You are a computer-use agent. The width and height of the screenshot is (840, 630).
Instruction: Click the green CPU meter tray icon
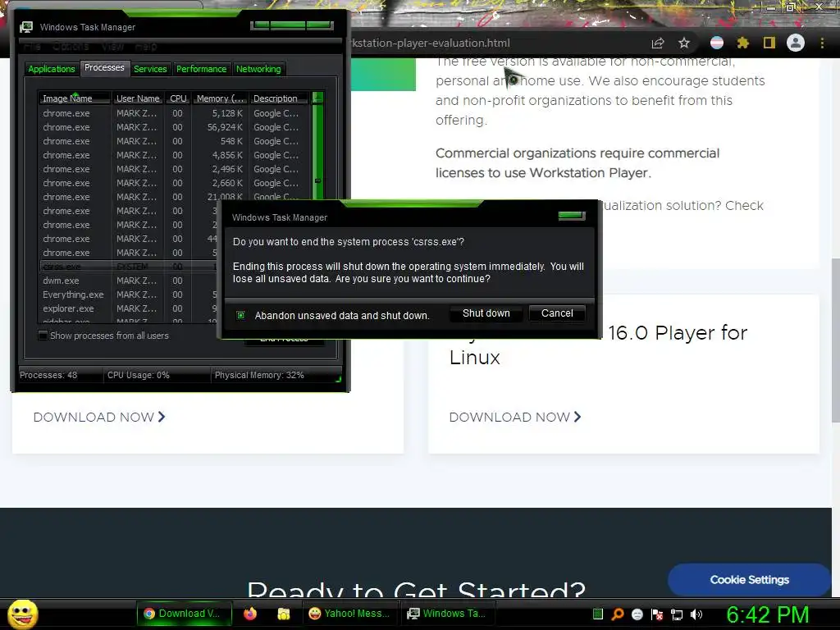click(x=598, y=614)
